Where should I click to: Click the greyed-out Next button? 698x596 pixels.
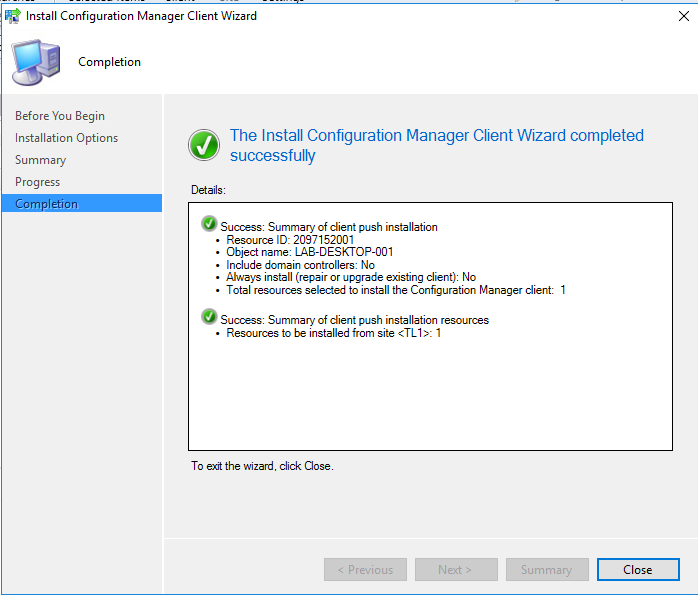(456, 569)
